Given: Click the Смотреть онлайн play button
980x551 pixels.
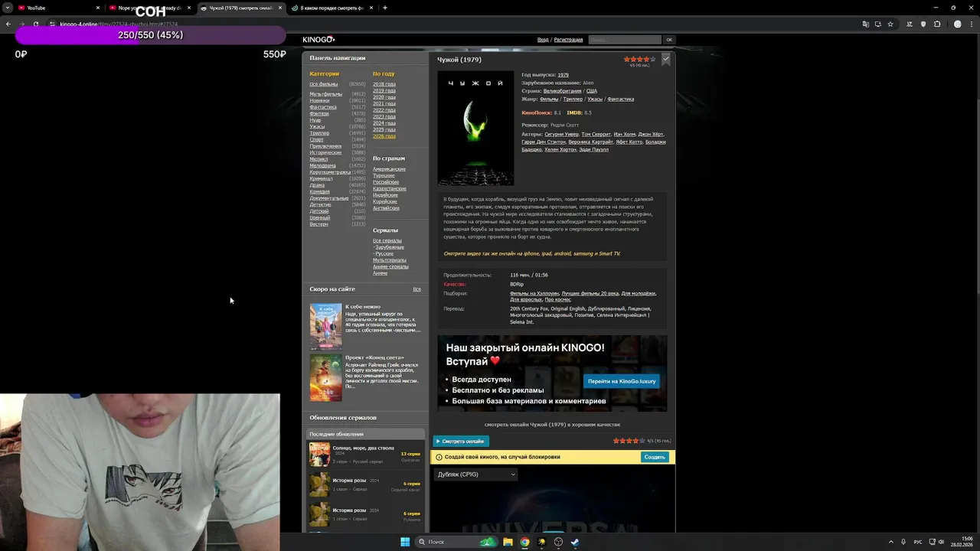Looking at the screenshot, I should point(461,442).
